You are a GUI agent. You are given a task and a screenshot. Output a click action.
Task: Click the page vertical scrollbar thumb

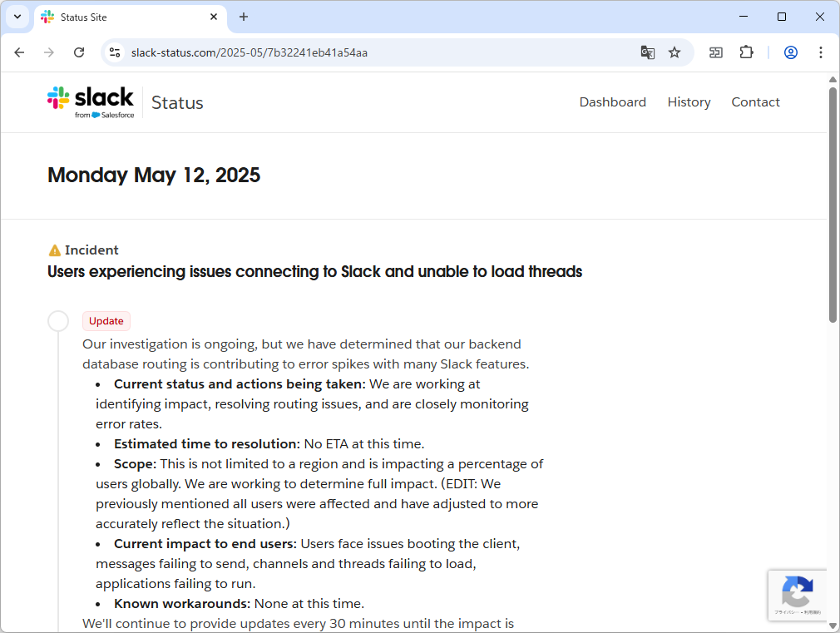(x=833, y=205)
